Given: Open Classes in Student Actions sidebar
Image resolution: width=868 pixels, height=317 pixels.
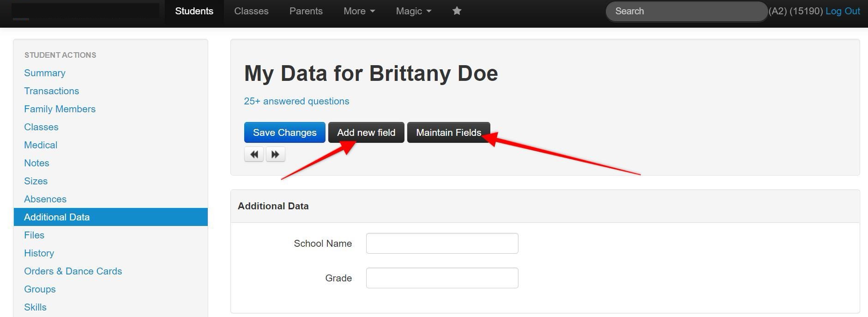Looking at the screenshot, I should click(41, 127).
